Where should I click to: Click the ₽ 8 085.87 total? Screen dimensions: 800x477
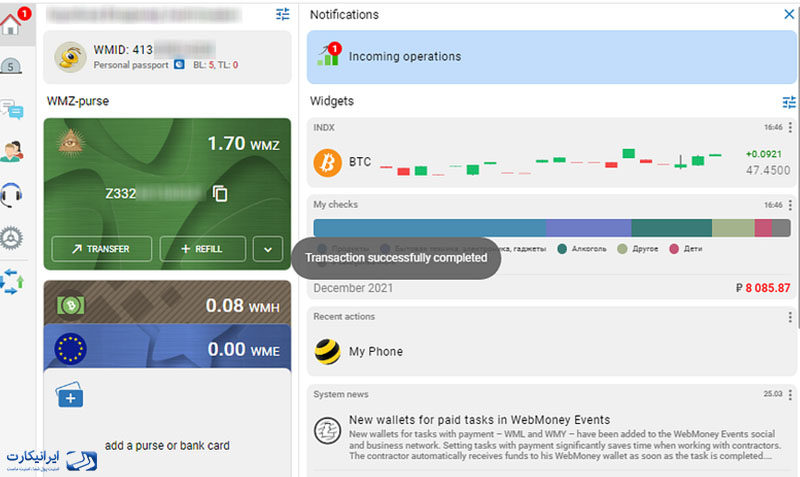point(763,288)
